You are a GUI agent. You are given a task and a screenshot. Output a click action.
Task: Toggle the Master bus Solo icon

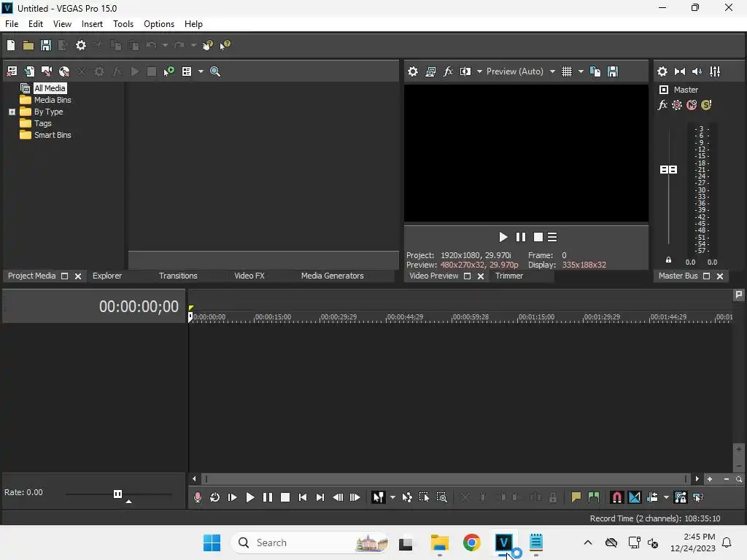pos(706,105)
